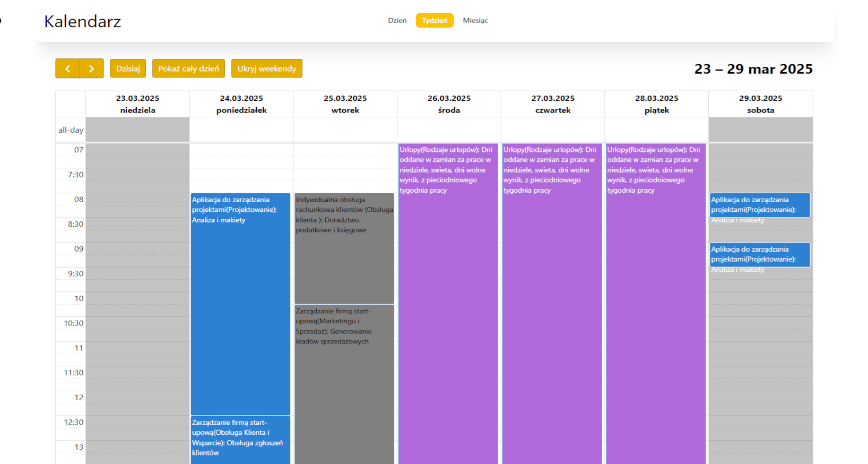
Task: Switch to Miesiąc view
Action: click(x=475, y=20)
